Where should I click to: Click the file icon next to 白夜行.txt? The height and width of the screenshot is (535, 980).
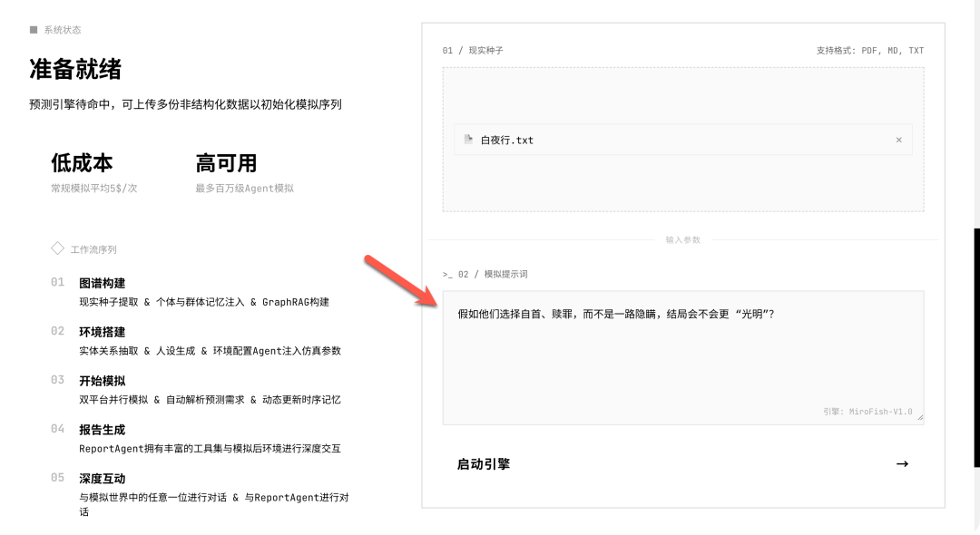(x=468, y=140)
